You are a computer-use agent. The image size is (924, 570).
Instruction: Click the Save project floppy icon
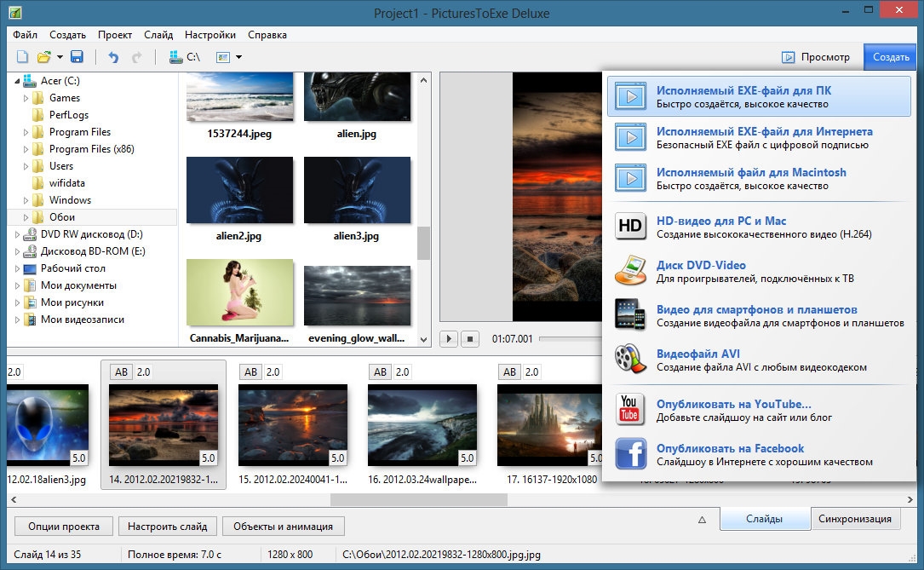[x=77, y=57]
